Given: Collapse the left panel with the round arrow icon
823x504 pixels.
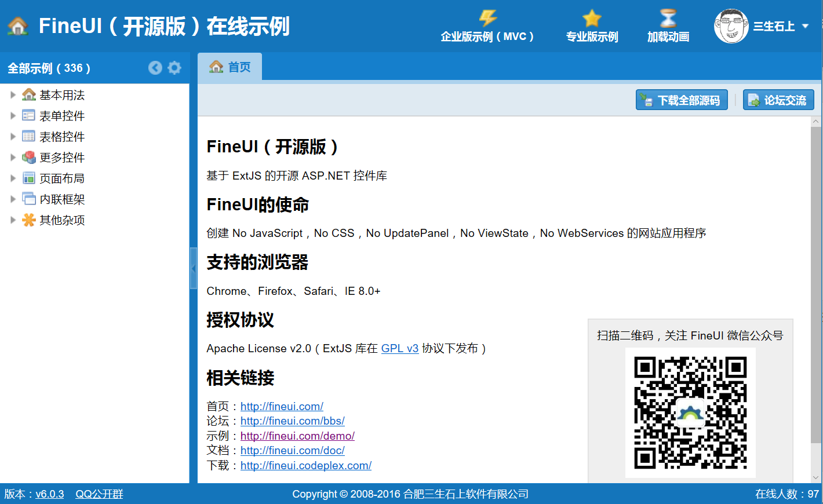Looking at the screenshot, I should [155, 68].
